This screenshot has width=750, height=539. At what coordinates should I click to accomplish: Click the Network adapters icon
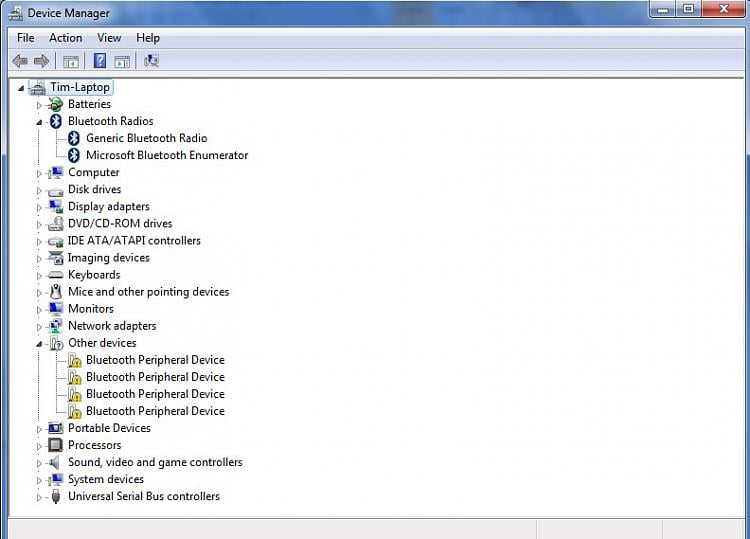click(56, 326)
